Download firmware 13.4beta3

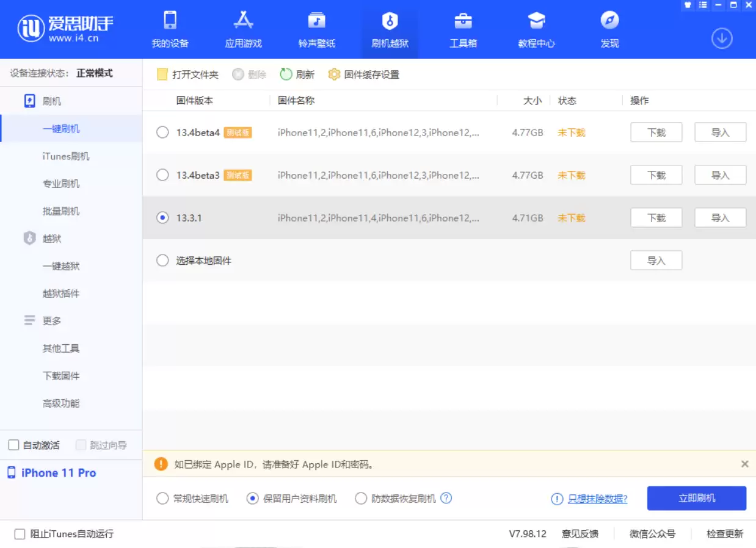coord(656,175)
